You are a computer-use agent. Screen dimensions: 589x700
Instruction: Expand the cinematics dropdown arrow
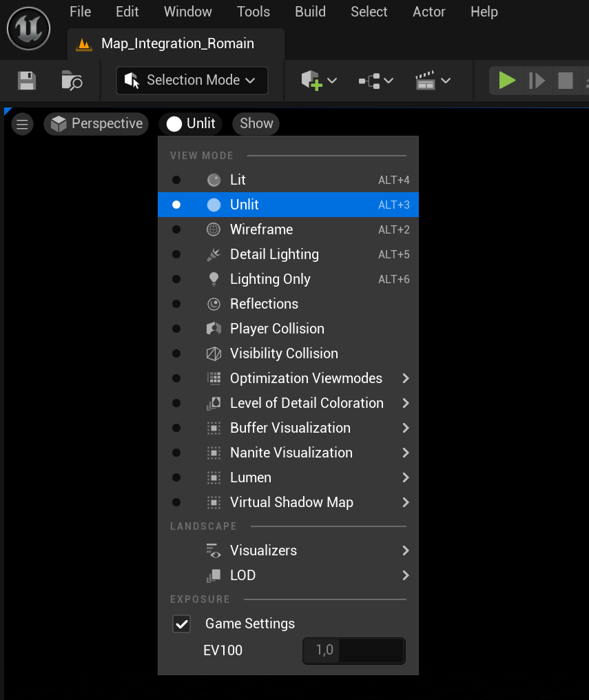pos(446,81)
